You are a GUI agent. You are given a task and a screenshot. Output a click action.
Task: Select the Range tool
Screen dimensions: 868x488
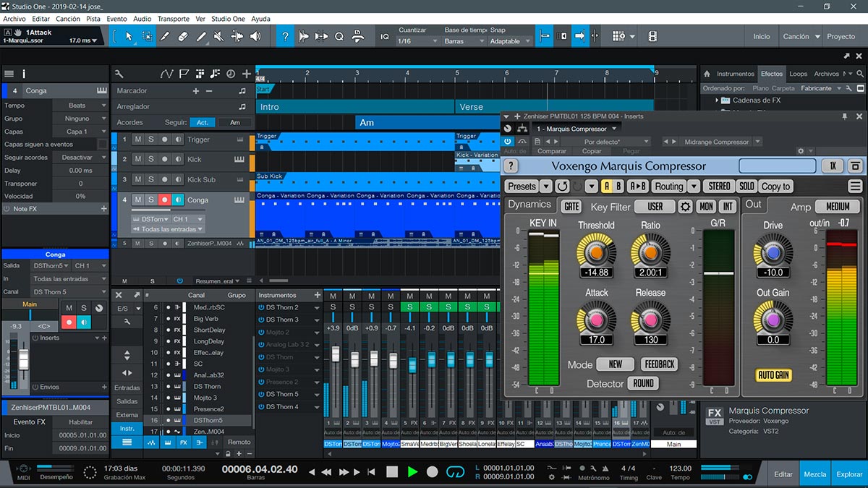(x=147, y=36)
